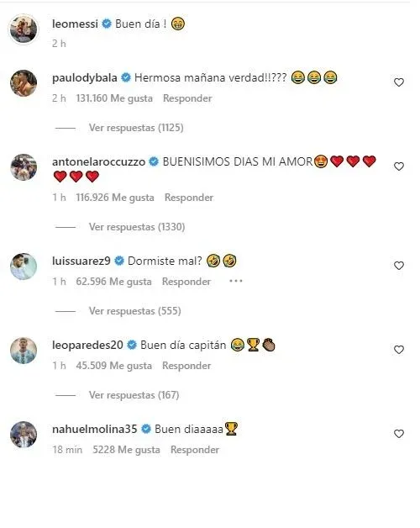Show Ver respuestas (167) replies
Viewport: 420px width, 528px height.
tap(134, 394)
